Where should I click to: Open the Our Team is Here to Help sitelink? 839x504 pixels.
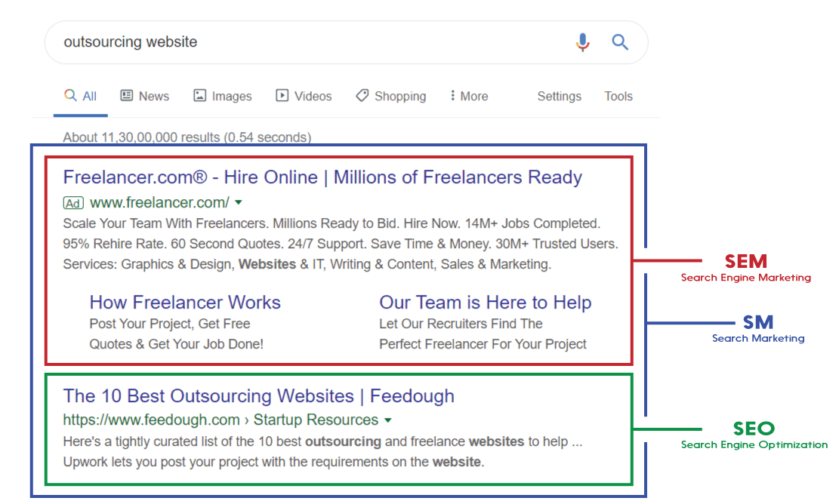point(486,302)
